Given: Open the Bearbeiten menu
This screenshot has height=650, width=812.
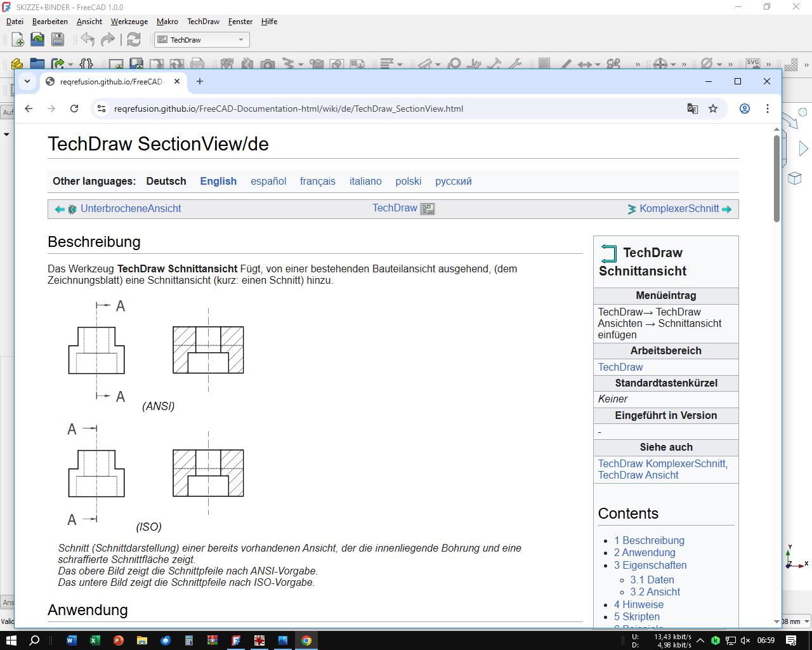Looking at the screenshot, I should pos(50,22).
